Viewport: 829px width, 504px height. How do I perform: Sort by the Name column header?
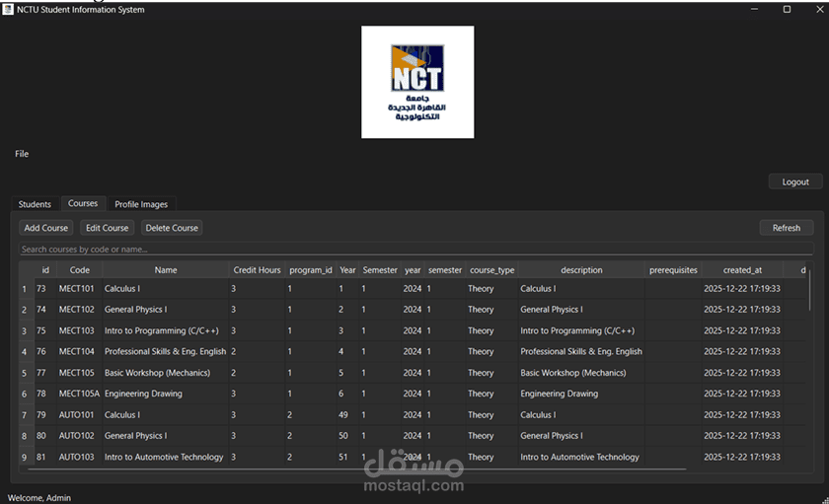pos(166,270)
